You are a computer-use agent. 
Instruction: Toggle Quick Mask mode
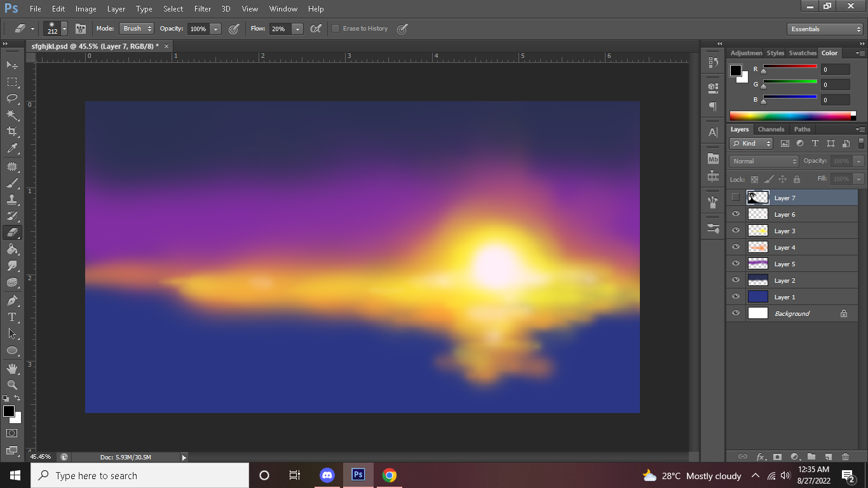(x=12, y=433)
